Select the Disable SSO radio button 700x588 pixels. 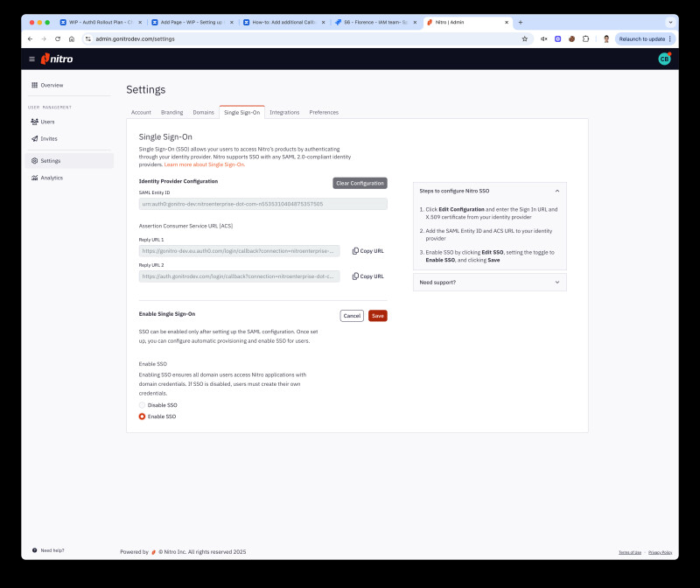(143, 405)
